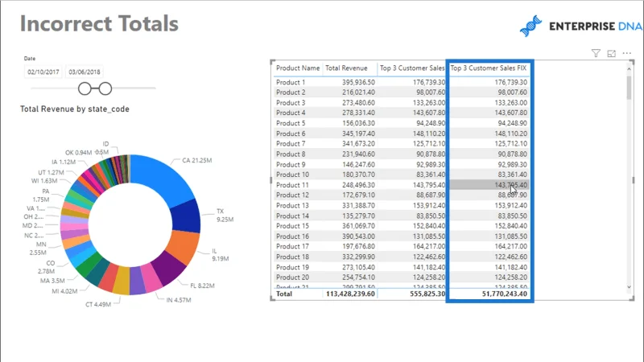Click the 216,021.40 revenue cell
Image resolution: width=644 pixels, height=362 pixels.
tap(358, 93)
